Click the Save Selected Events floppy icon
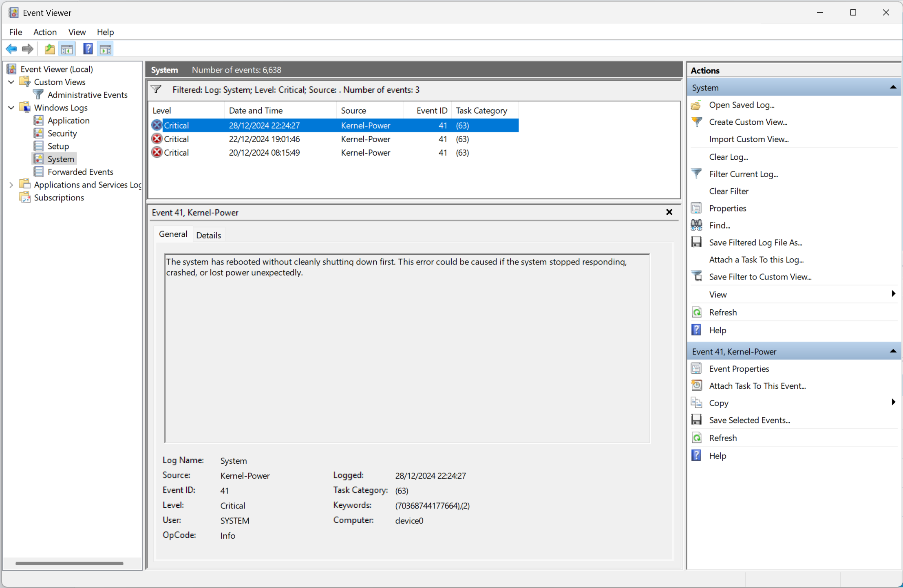 [x=696, y=420]
